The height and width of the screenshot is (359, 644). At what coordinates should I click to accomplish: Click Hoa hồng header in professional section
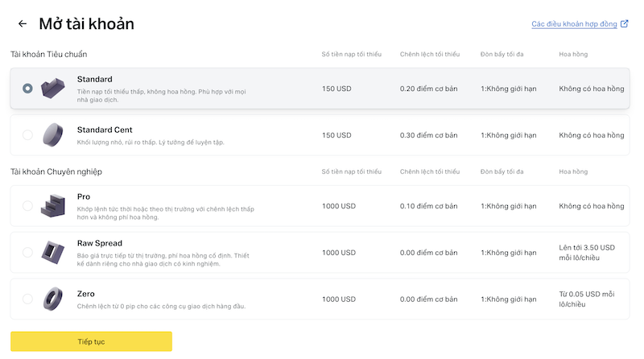pos(573,171)
